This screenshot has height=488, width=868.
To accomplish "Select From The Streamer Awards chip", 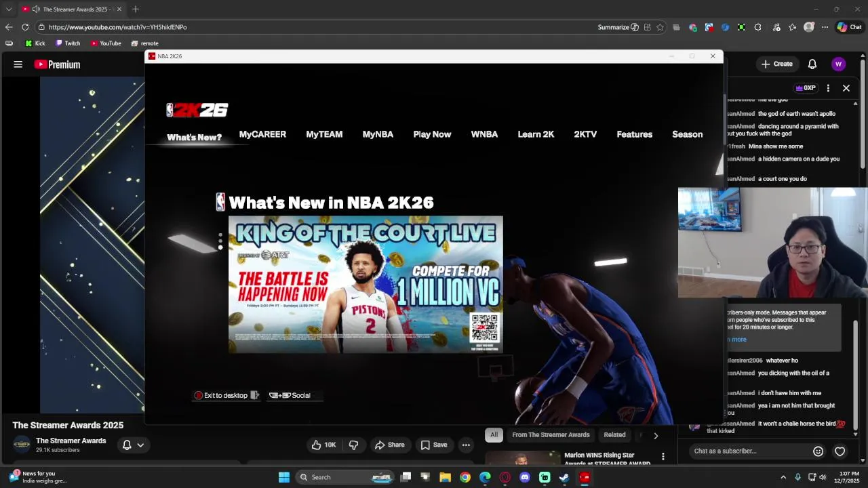I will [551, 435].
